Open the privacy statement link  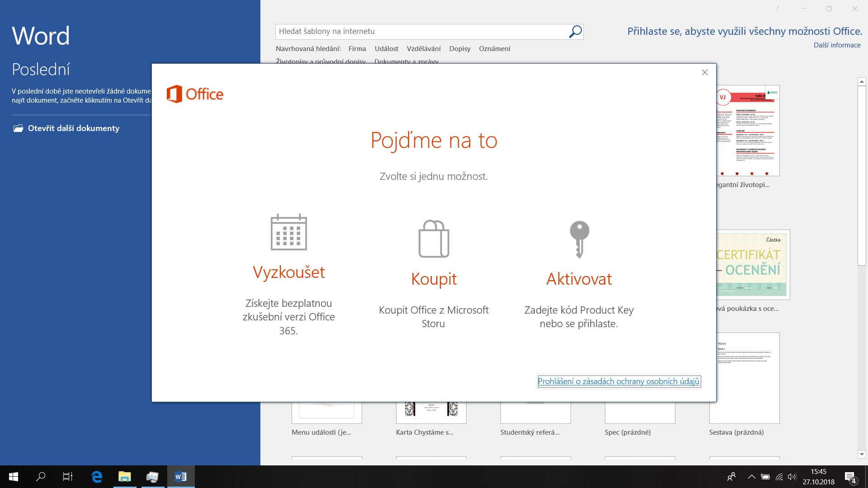click(x=618, y=381)
